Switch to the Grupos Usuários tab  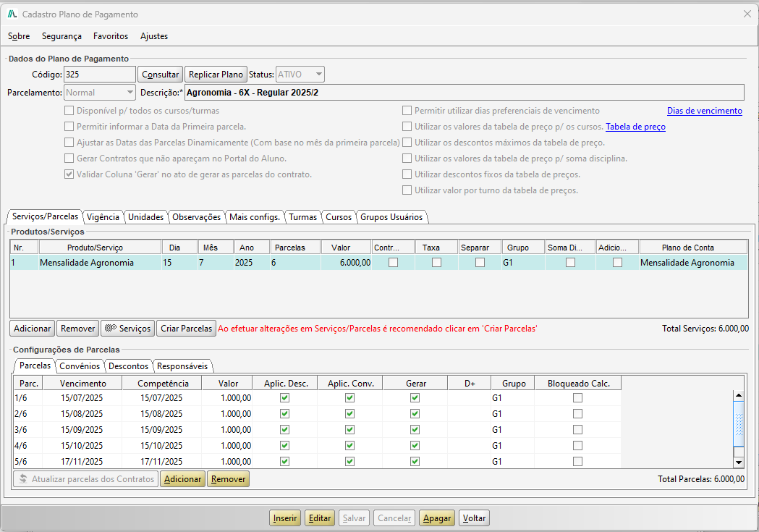tap(391, 217)
